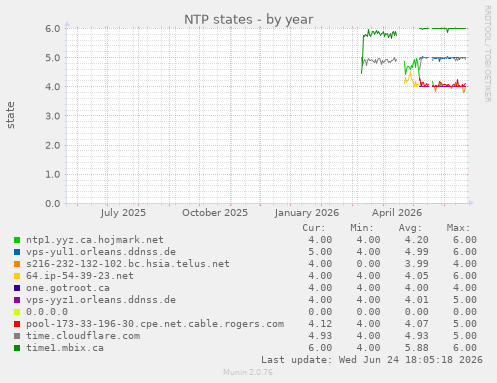Click Cur value 6.00 for time1.mbix.ca

pyautogui.click(x=320, y=348)
